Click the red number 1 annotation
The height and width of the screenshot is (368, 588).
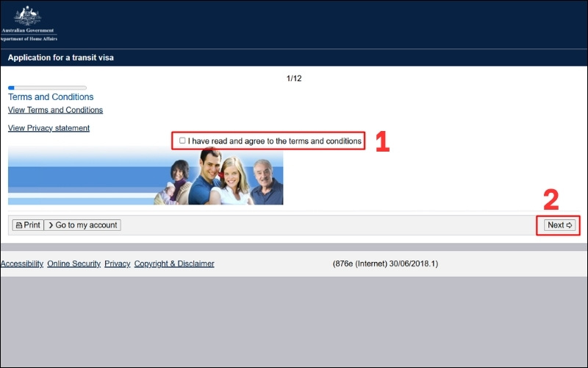[381, 142]
